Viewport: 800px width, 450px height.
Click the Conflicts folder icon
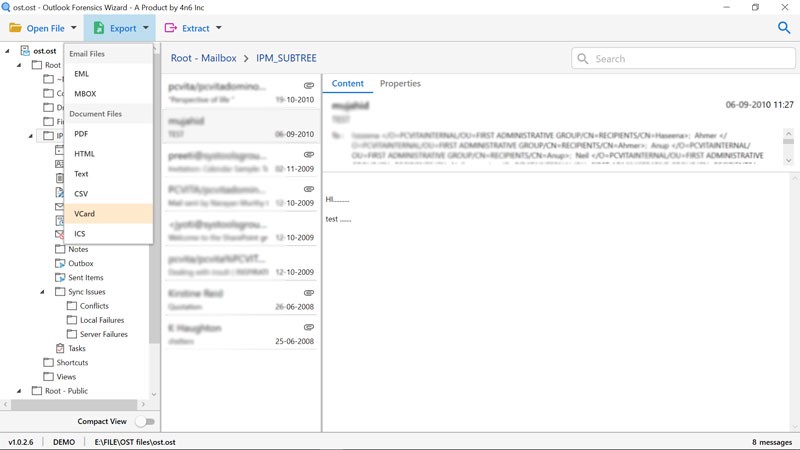71,306
